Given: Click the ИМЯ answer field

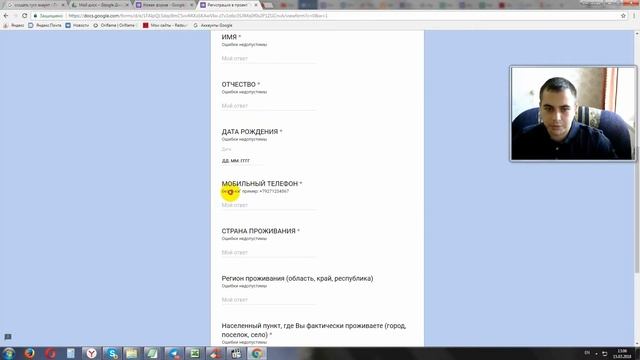Looking at the screenshot, I should (269, 59).
